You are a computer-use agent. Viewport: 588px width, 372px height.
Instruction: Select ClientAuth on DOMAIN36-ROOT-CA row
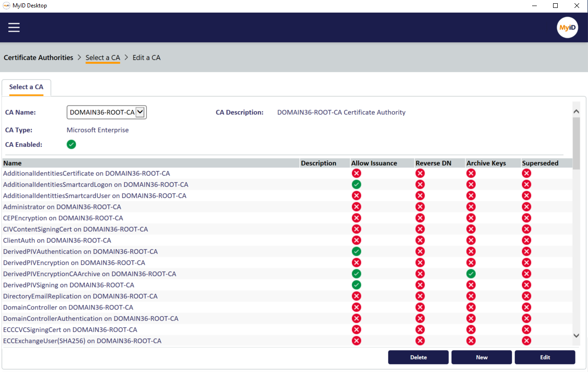[287, 240]
